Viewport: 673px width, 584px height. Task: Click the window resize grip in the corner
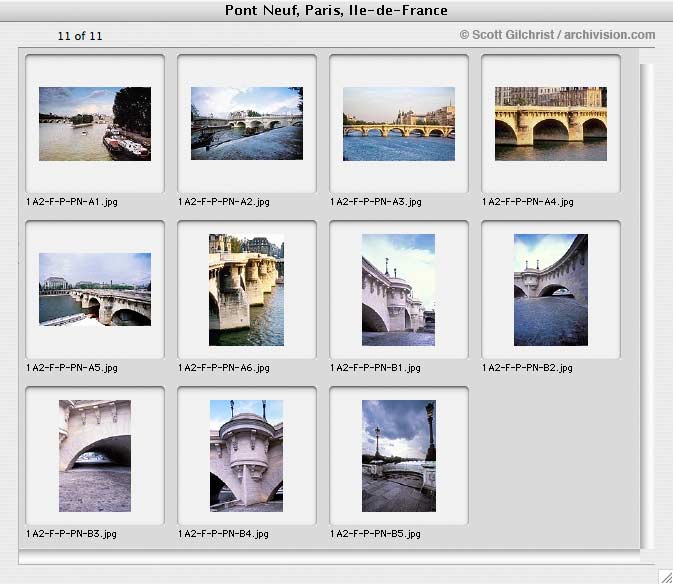pyautogui.click(x=665, y=576)
